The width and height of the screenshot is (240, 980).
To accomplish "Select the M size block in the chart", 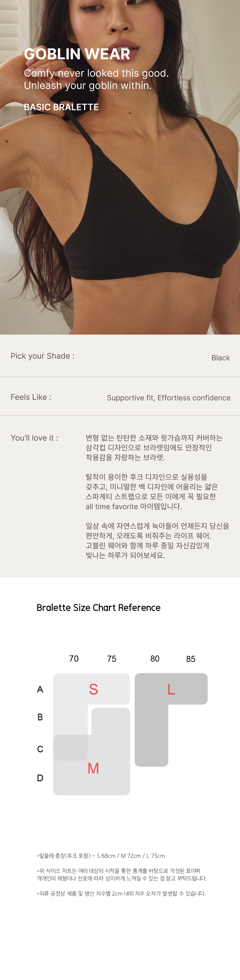I will (x=93, y=769).
